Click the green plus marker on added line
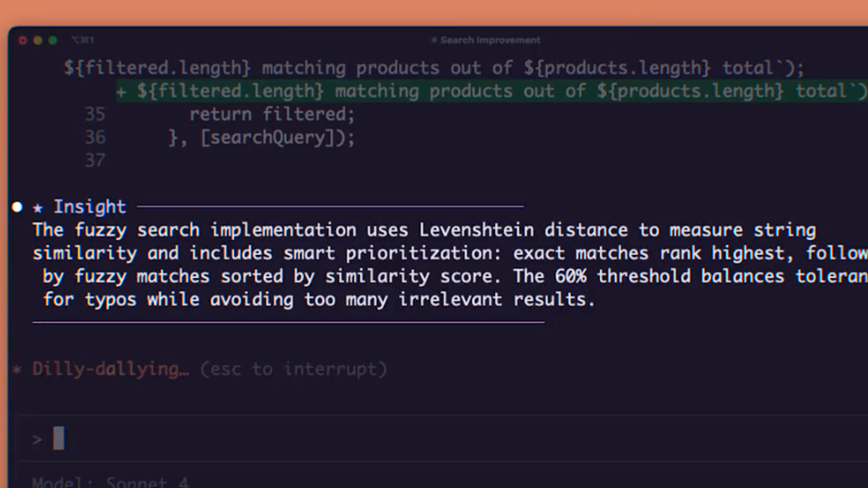 [121, 92]
